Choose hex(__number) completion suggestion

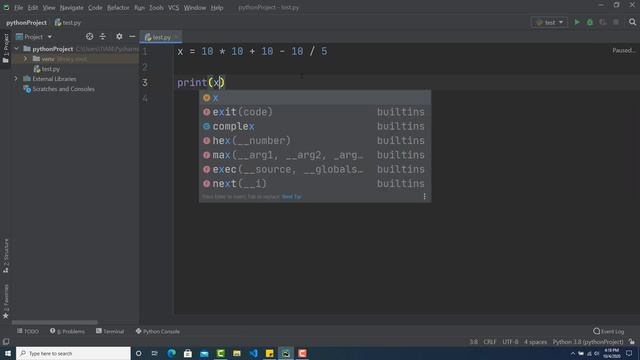315,140
